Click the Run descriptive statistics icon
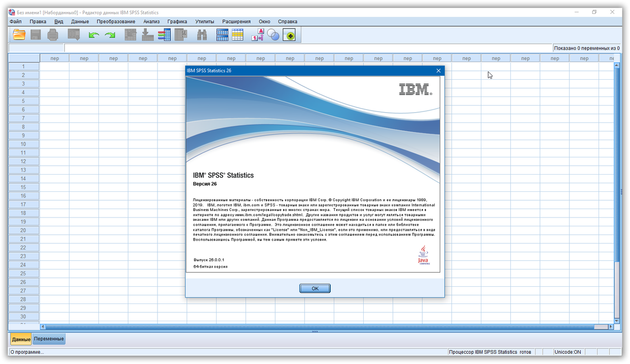The height and width of the screenshot is (364, 630). pyautogui.click(x=181, y=34)
